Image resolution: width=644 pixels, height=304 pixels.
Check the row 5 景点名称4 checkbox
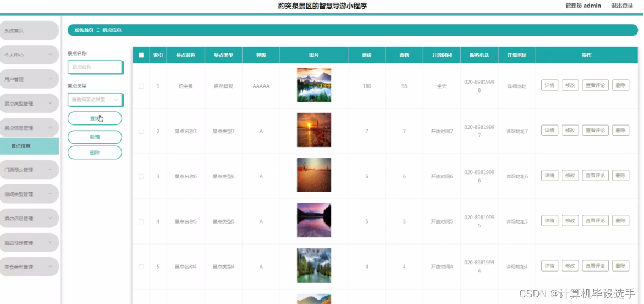pyautogui.click(x=141, y=267)
